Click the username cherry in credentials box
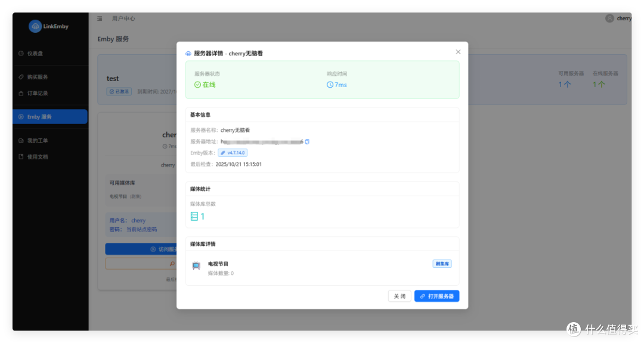The image size is (644, 343). point(138,221)
